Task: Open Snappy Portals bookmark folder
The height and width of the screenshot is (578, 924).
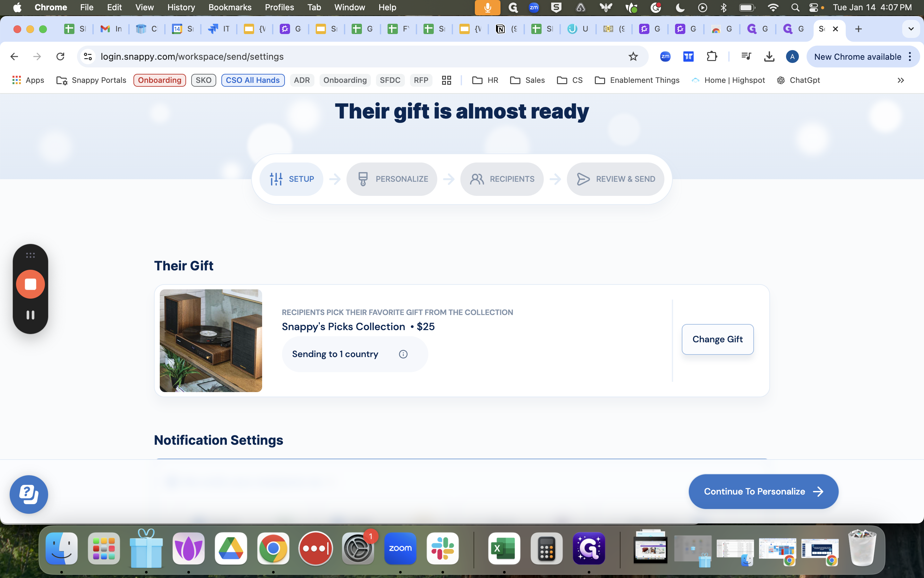Action: (x=91, y=80)
